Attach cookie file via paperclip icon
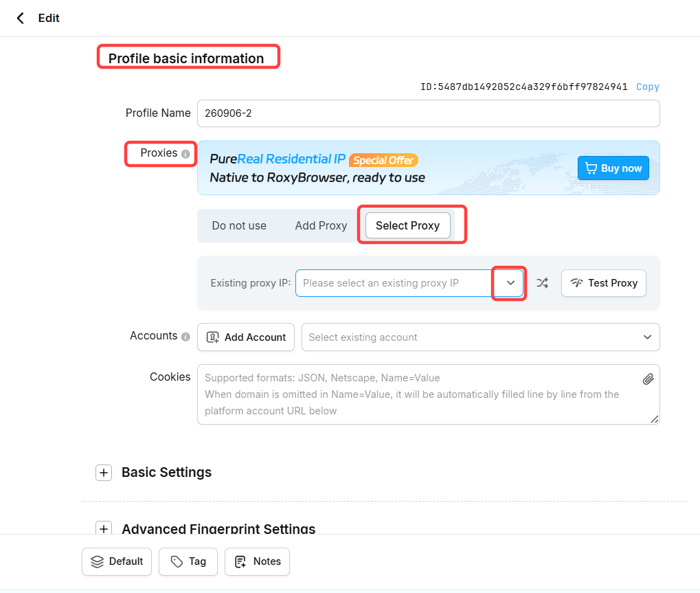 coord(648,379)
